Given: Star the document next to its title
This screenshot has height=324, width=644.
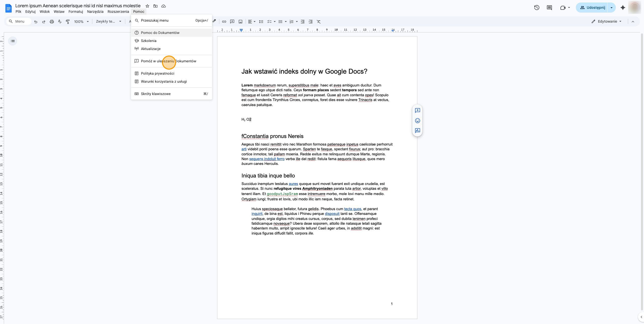Looking at the screenshot, I should [x=147, y=6].
